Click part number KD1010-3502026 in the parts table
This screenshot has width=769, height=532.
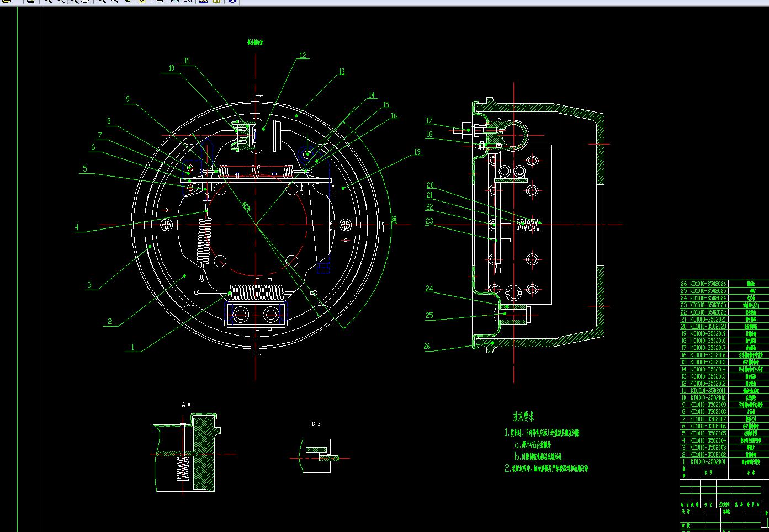pyautogui.click(x=708, y=284)
